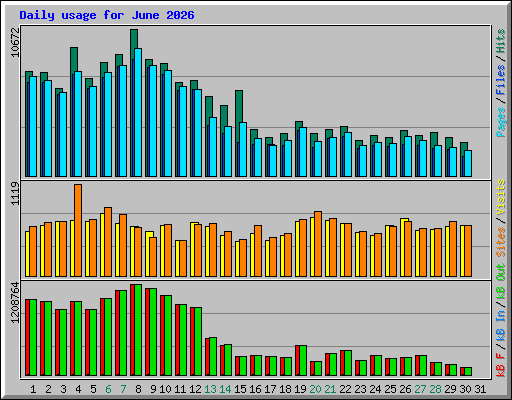Click day 6 weekend label
The image size is (512, 400).
click(108, 389)
